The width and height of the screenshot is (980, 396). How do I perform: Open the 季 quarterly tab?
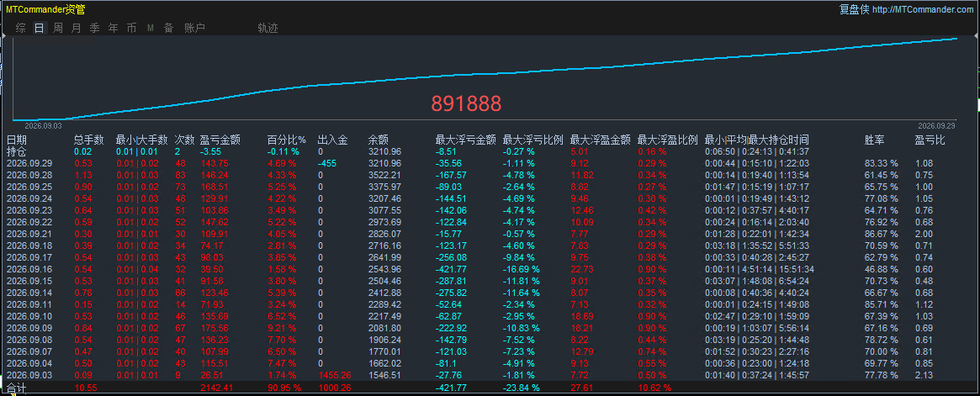coord(95,28)
